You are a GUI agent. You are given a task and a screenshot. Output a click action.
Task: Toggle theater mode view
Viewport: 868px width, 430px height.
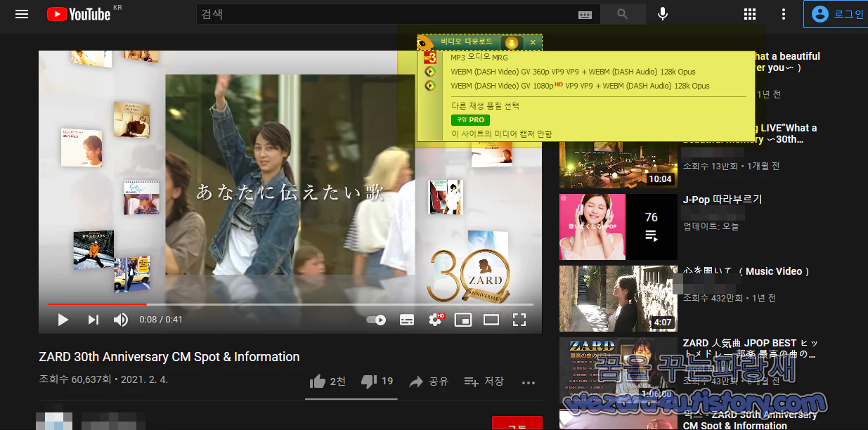click(x=491, y=320)
